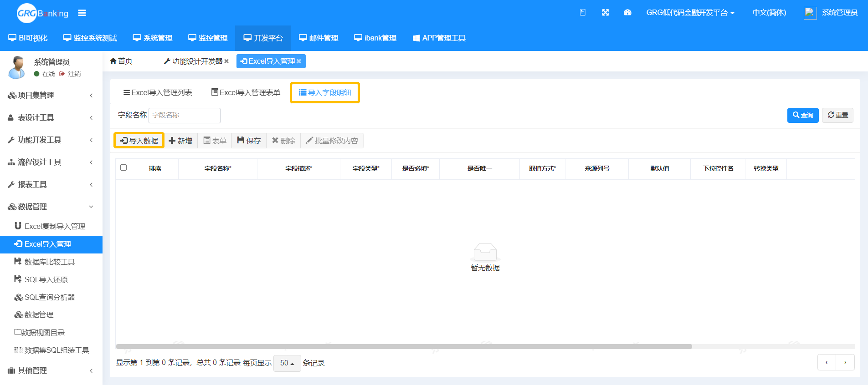Click the 重置 reset button
Image resolution: width=868 pixels, height=385 pixels.
(x=837, y=115)
